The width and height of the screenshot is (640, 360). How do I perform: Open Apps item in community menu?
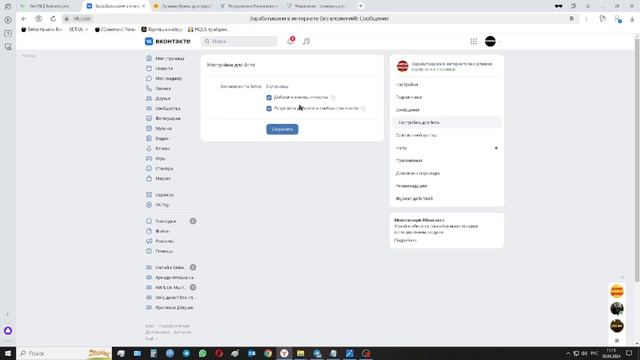pos(447,160)
